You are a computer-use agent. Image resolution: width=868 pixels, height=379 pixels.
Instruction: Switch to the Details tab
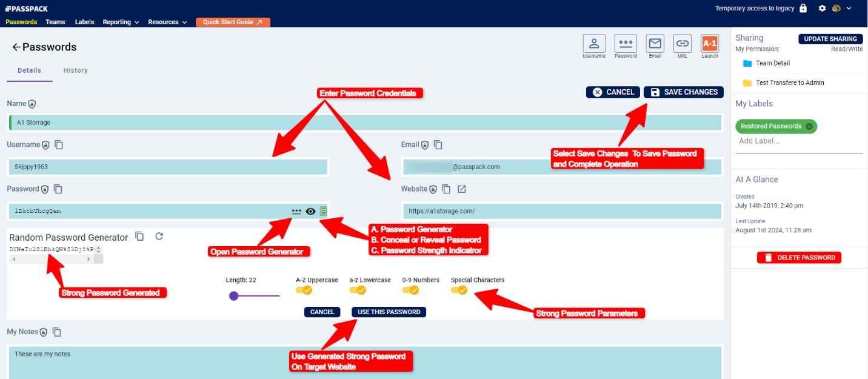(30, 70)
